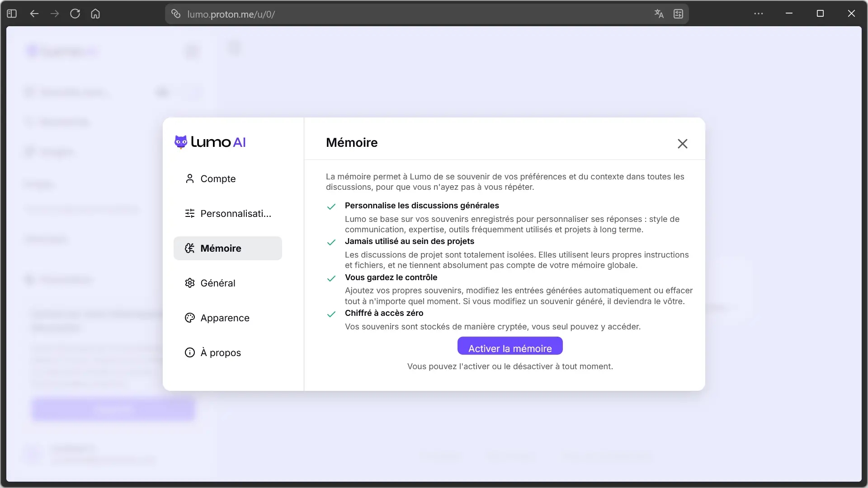Open the Général settings section
This screenshot has width=868, height=488.
pos(227,283)
